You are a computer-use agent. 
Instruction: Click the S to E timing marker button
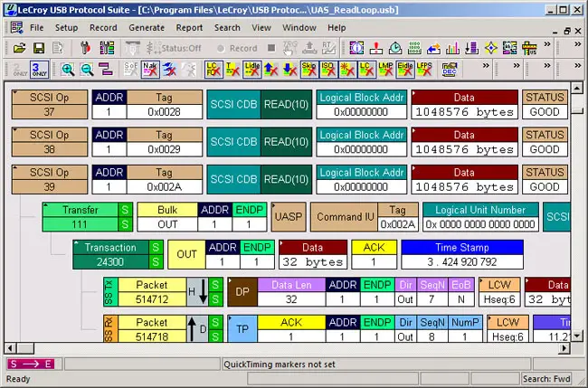(x=30, y=364)
